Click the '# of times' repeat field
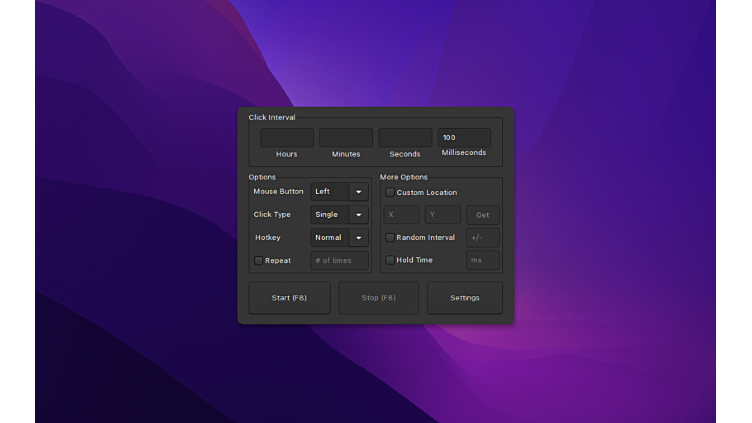 339,261
